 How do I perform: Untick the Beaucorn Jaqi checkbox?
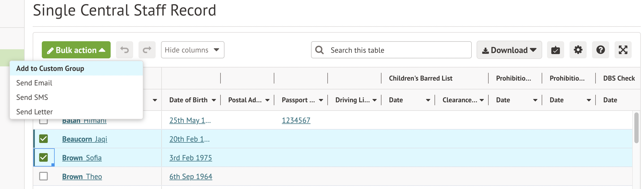pos(43,139)
